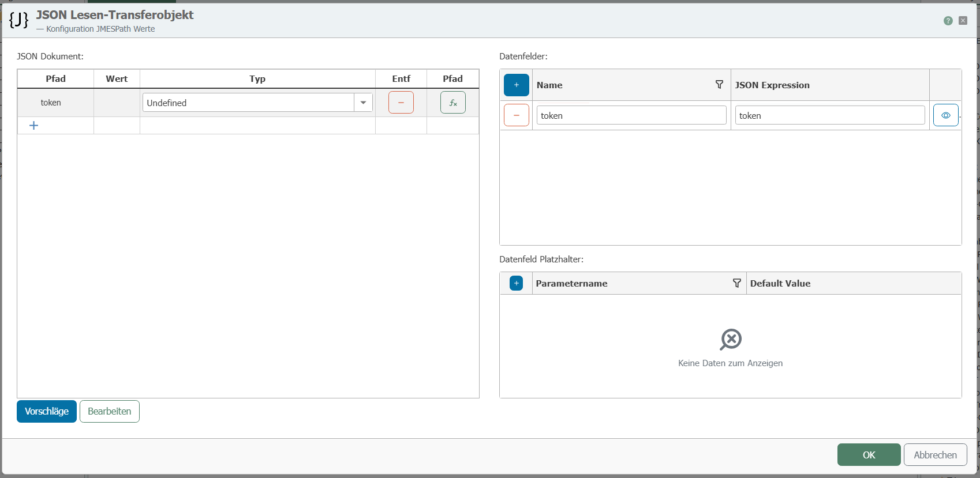Image resolution: width=980 pixels, height=478 pixels.
Task: Confirm the dialog with OK
Action: coord(869,455)
